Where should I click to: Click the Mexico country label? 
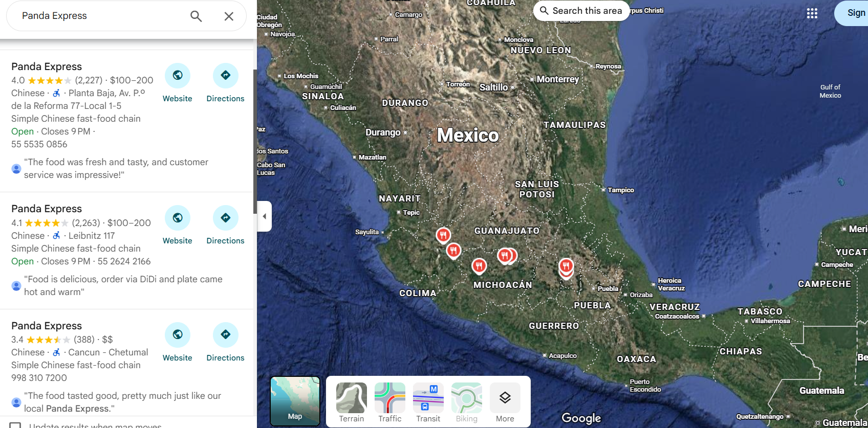468,136
